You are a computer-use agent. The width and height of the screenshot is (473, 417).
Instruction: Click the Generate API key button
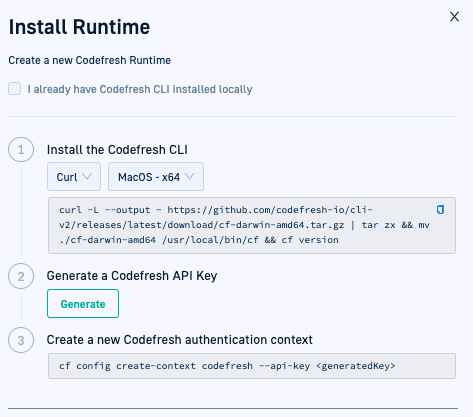click(x=83, y=304)
